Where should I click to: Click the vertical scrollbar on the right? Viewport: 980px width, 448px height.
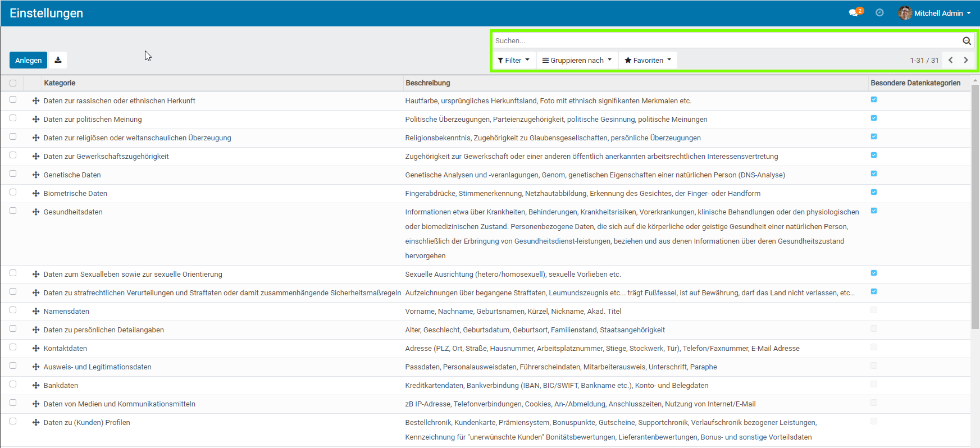pyautogui.click(x=975, y=207)
